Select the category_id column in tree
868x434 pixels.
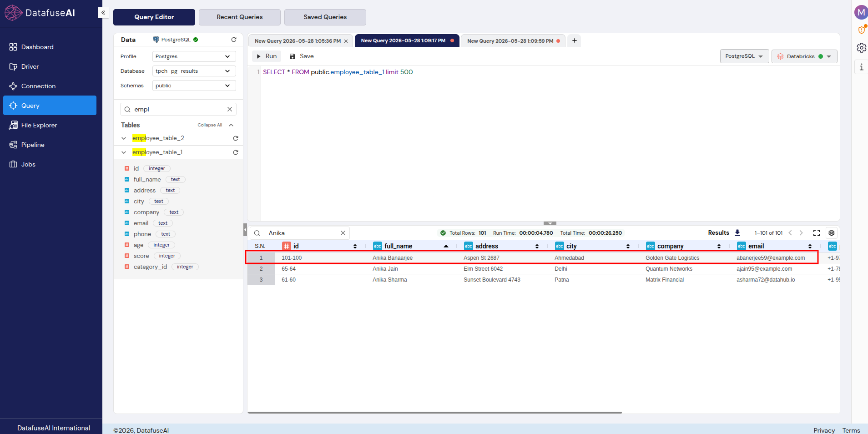pos(150,267)
